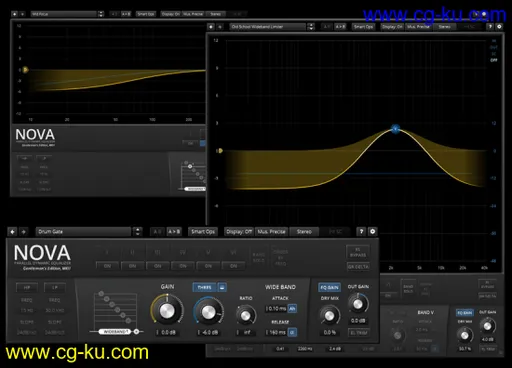
Task: Toggle band IV ON button in front window
Action: pyautogui.click(x=183, y=266)
